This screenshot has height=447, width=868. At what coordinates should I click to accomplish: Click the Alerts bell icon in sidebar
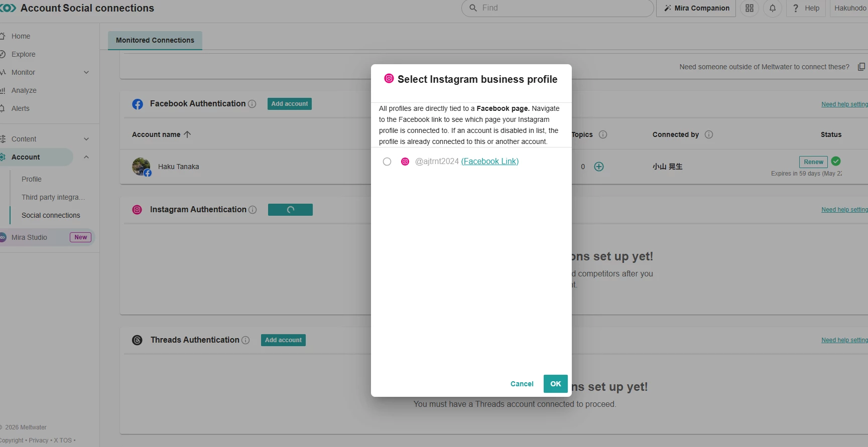(3, 108)
